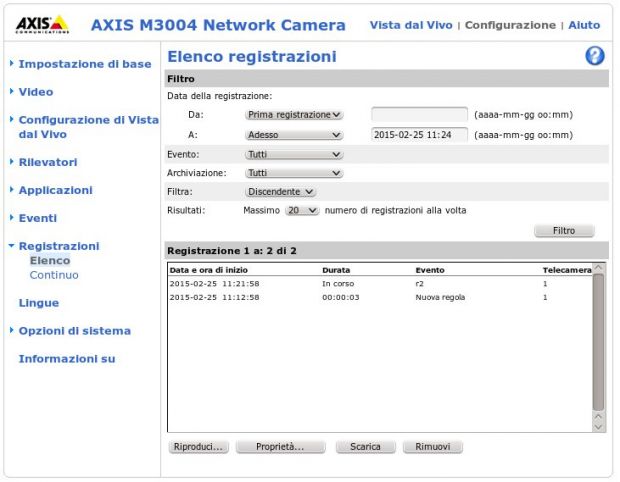Select Elenco under Registrazioni
620x482 pixels.
[x=50, y=261]
